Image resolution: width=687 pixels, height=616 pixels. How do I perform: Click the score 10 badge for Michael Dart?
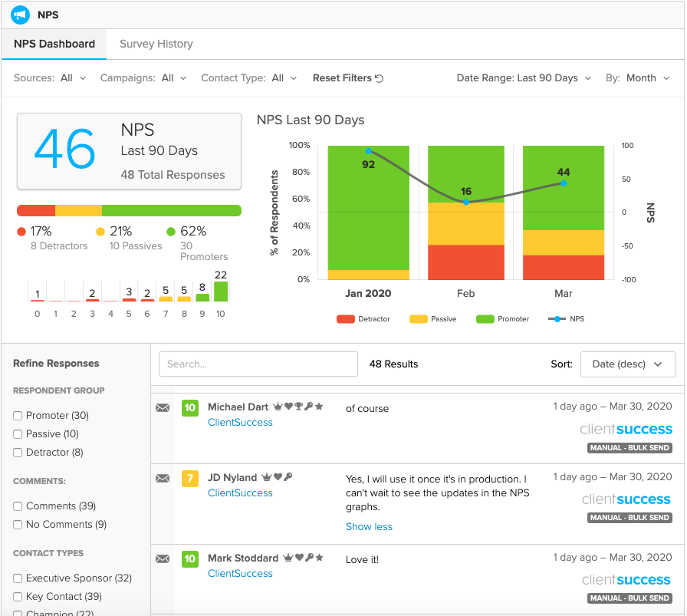click(x=190, y=408)
